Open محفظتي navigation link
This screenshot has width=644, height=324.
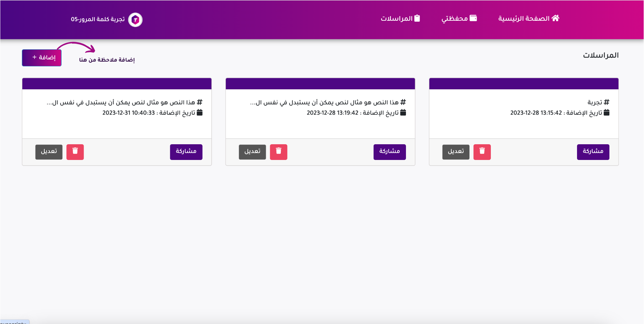tap(454, 19)
